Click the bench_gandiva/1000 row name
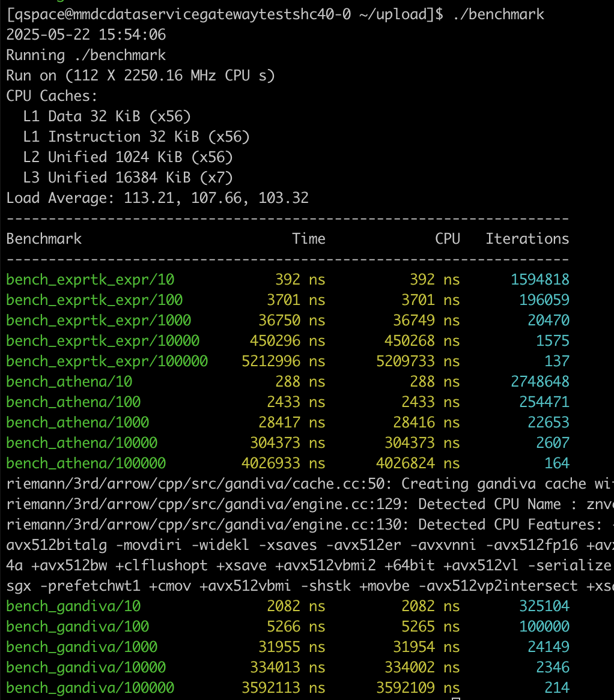The height and width of the screenshot is (700, 614). coord(82,647)
